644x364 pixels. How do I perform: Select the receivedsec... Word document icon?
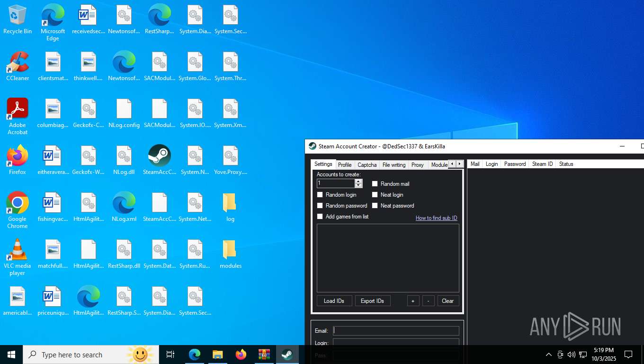point(89,19)
